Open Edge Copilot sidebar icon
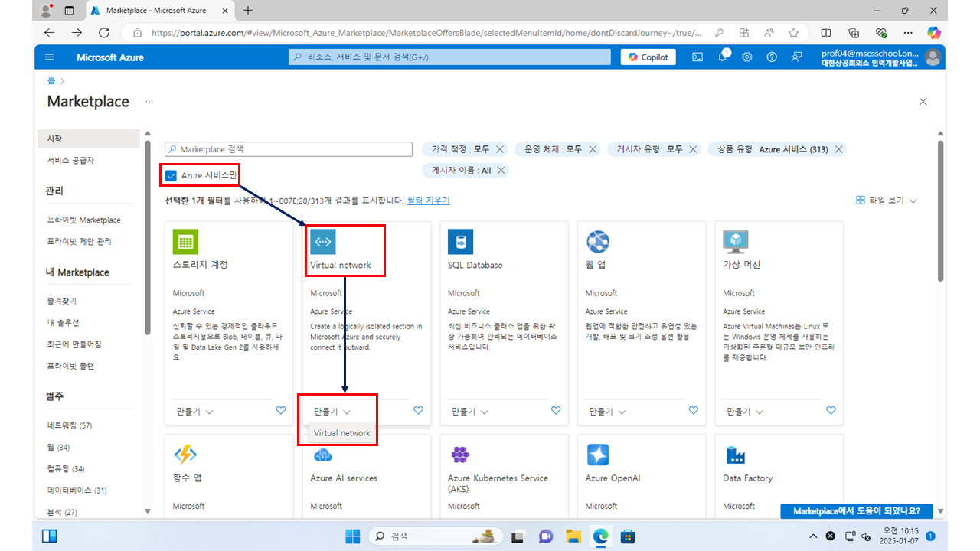 pos(933,33)
